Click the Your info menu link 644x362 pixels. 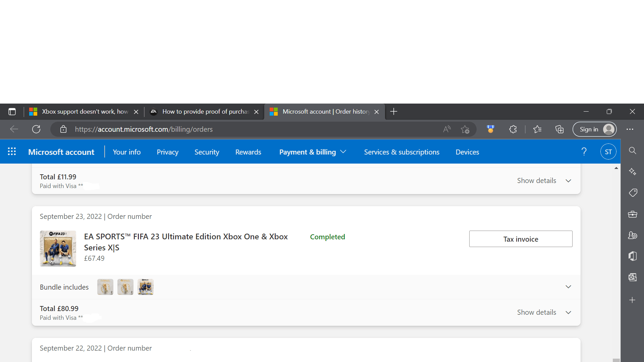click(126, 152)
